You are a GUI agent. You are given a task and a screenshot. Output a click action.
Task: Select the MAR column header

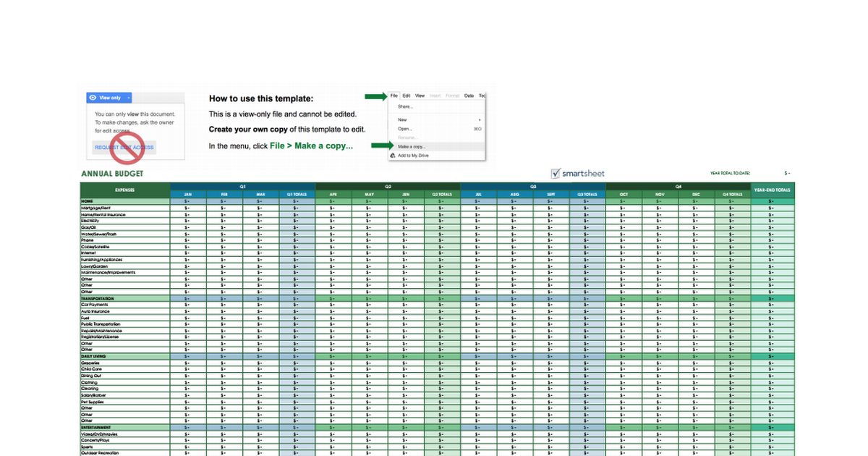[260, 194]
